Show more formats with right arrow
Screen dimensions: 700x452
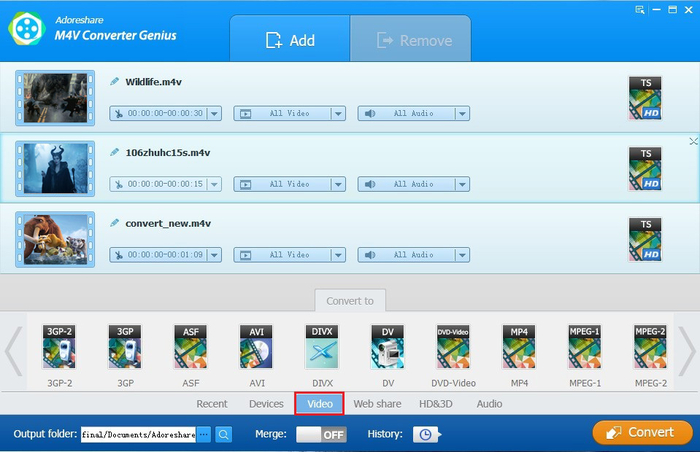pos(687,352)
